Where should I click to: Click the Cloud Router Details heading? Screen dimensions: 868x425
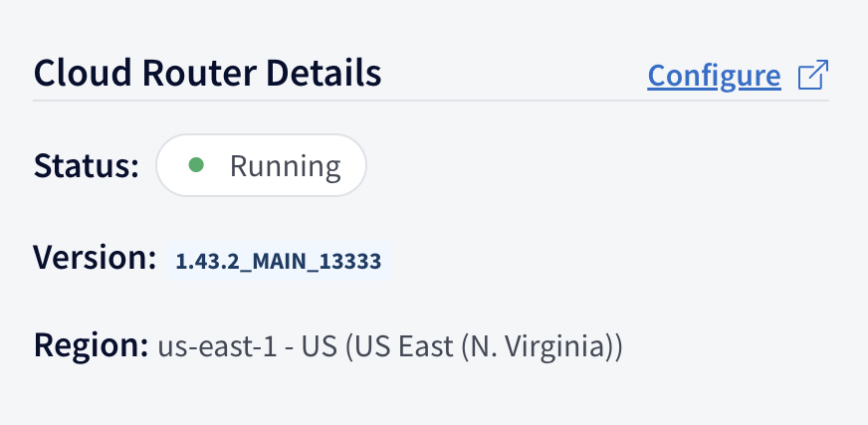[x=208, y=73]
